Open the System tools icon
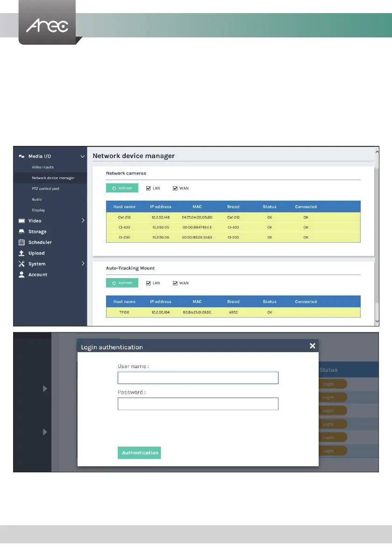The height and width of the screenshot is (557, 392). click(x=21, y=264)
